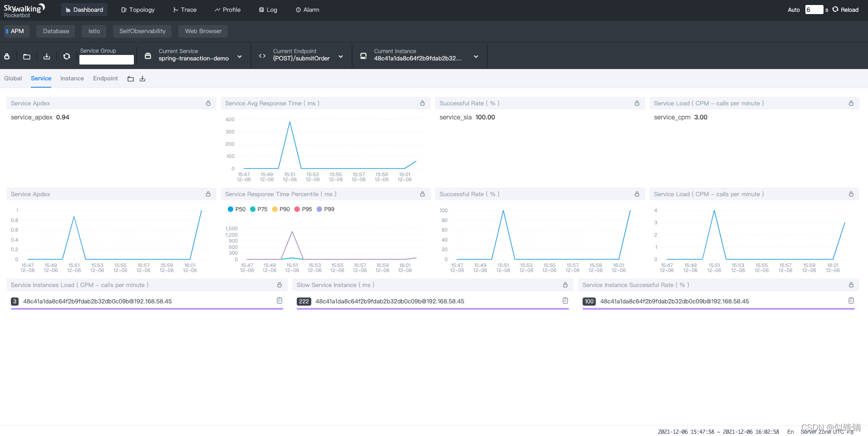Select the Istio dashboard group
This screenshot has height=436, width=868.
[94, 31]
